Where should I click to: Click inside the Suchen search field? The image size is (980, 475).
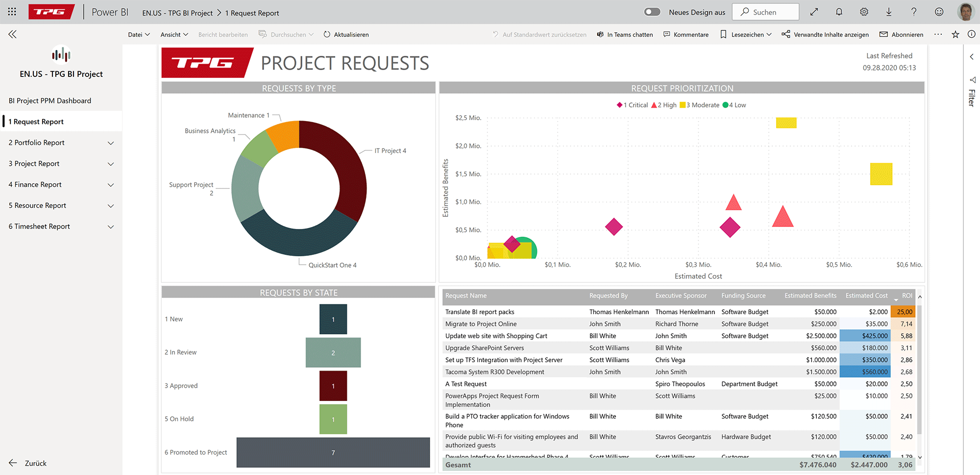tap(769, 11)
